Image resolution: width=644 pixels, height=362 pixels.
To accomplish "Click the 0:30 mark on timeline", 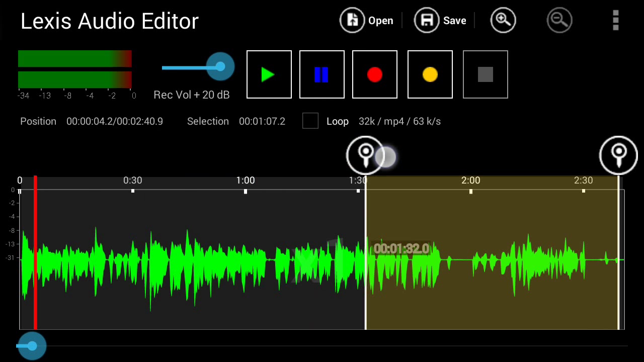I will (x=133, y=180).
